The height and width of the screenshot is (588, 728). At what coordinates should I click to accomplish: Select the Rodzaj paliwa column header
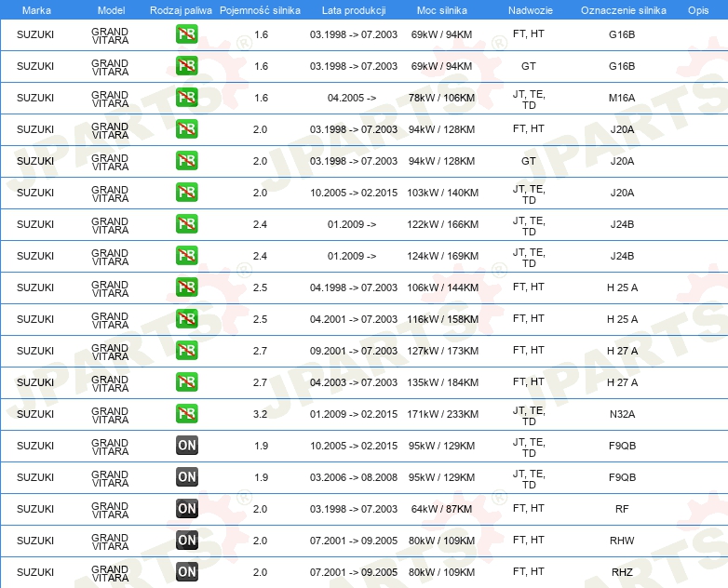181,10
